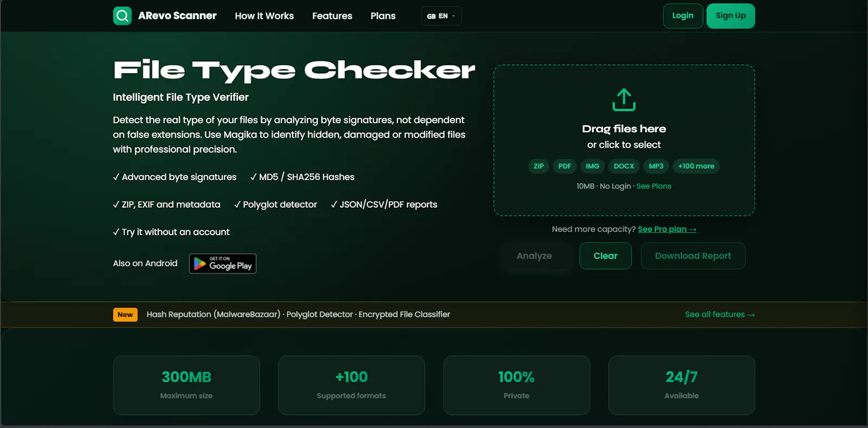Select the IMG format chip
Screen dimensions: 868x428
pyautogui.click(x=592, y=166)
